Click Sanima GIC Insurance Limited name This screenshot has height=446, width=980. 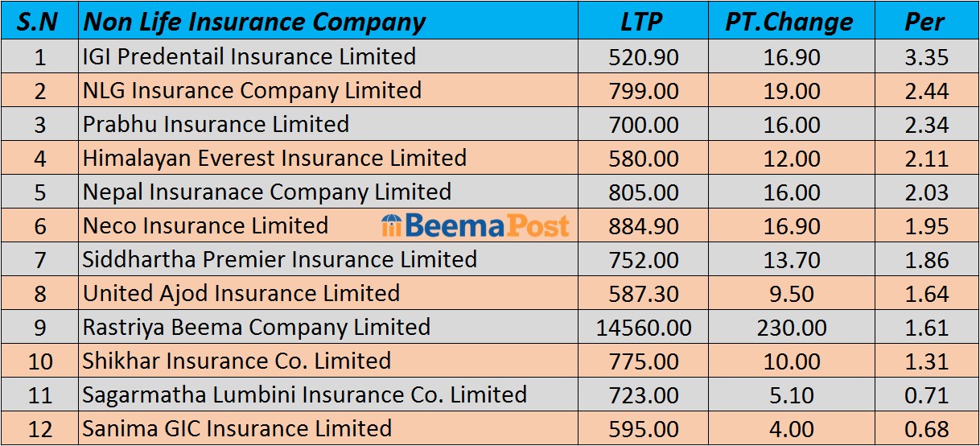coord(237,429)
